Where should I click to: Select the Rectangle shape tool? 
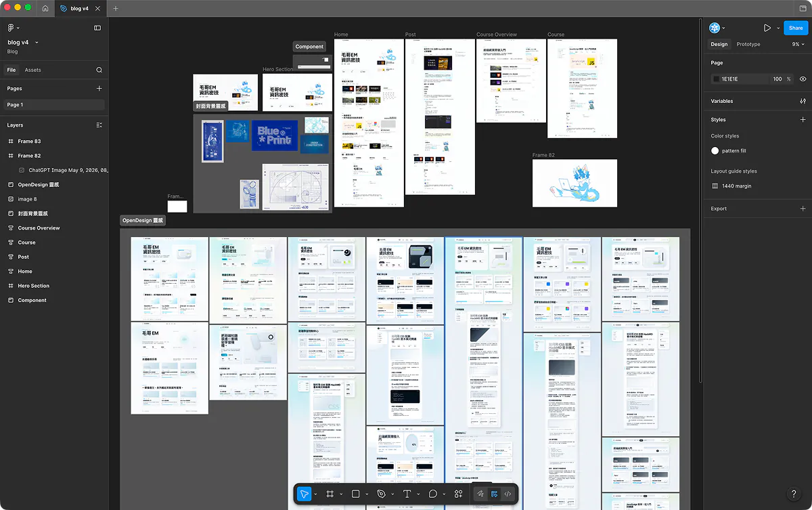click(355, 494)
